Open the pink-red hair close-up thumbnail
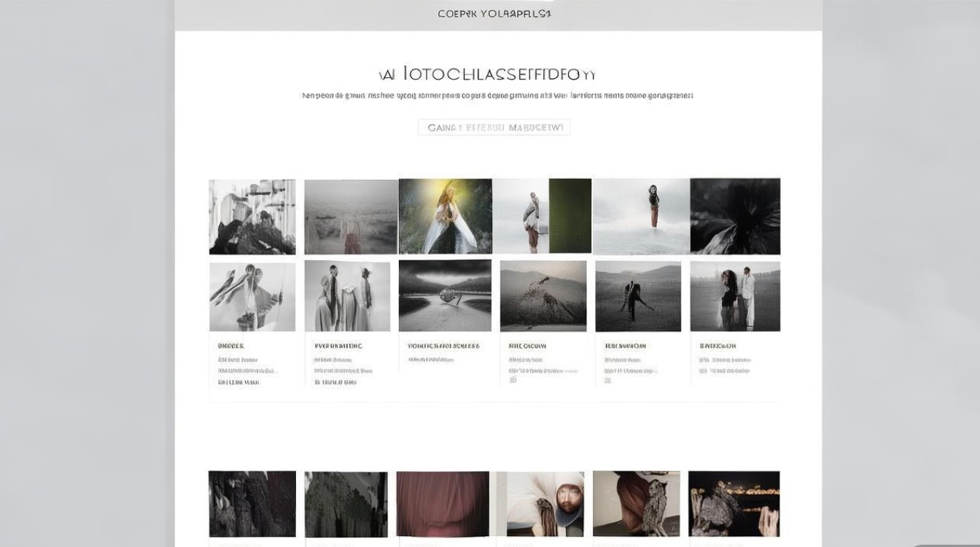This screenshot has height=547, width=980. click(443, 505)
